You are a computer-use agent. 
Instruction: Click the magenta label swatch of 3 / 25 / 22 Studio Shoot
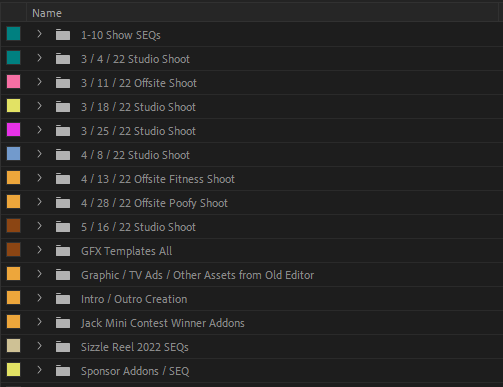pyautogui.click(x=14, y=130)
